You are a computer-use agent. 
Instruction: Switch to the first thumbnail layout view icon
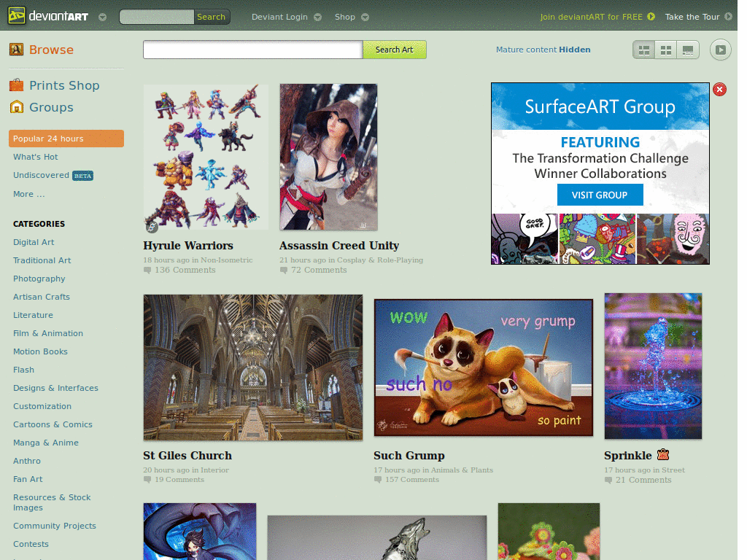[x=644, y=50]
